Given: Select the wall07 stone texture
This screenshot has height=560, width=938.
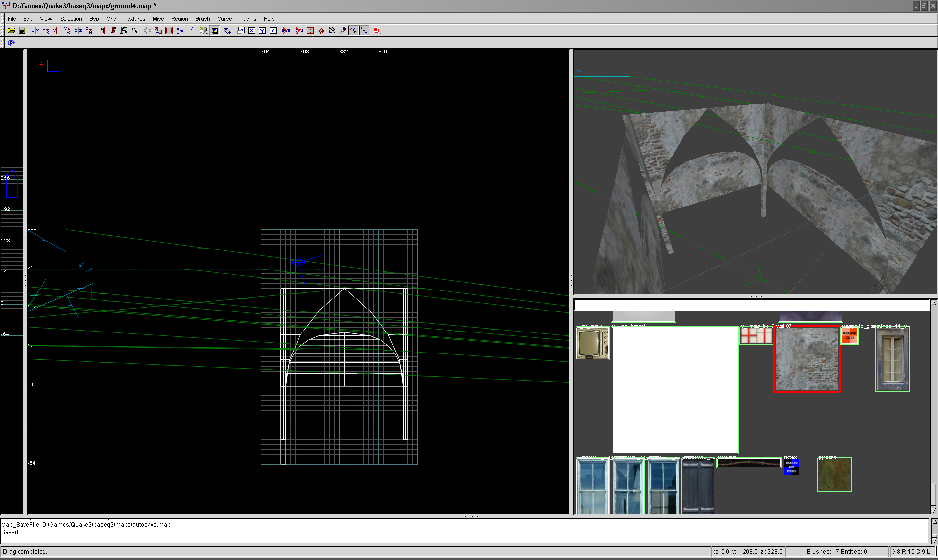Looking at the screenshot, I should tap(807, 359).
